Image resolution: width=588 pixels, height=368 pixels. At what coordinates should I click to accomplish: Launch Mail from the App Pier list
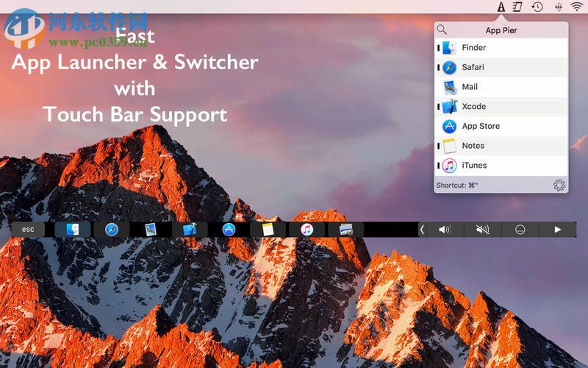501,87
